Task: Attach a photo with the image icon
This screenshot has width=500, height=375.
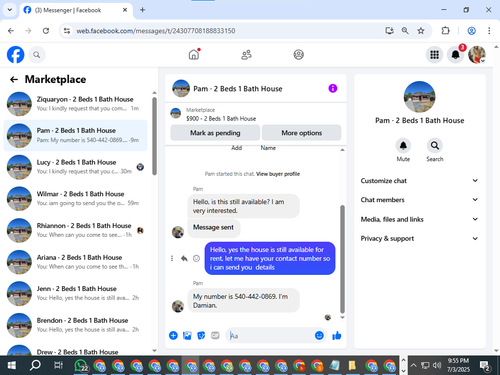Action: coord(187,335)
